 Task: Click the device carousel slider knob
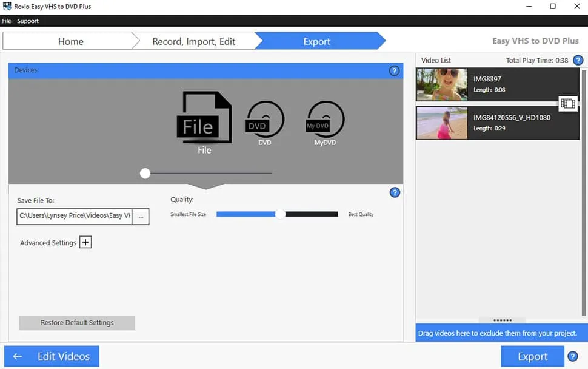(x=145, y=173)
